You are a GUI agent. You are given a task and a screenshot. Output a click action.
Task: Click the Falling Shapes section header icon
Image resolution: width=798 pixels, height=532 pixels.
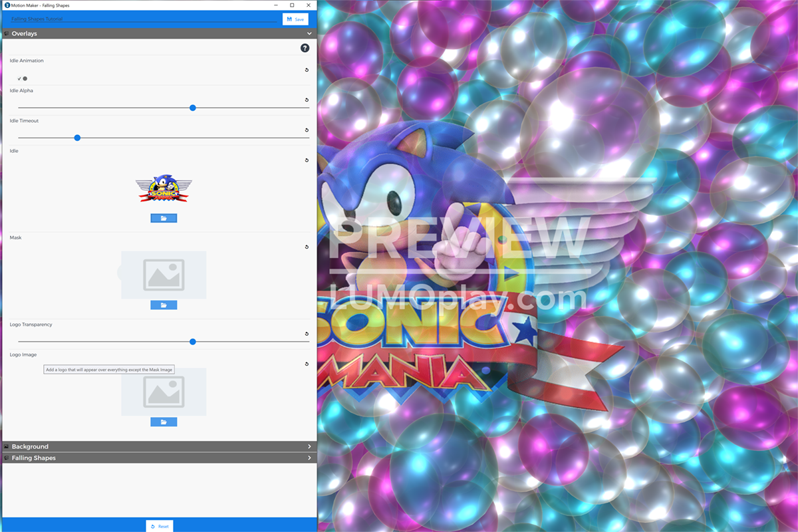(7, 458)
